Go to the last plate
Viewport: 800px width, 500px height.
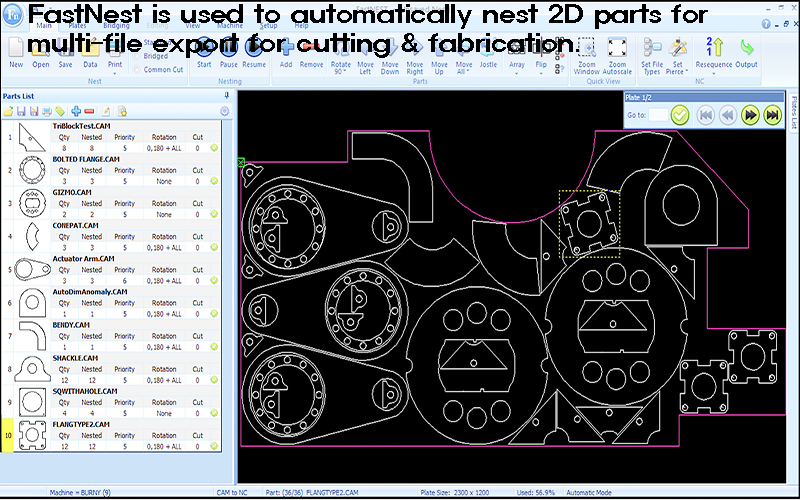772,115
